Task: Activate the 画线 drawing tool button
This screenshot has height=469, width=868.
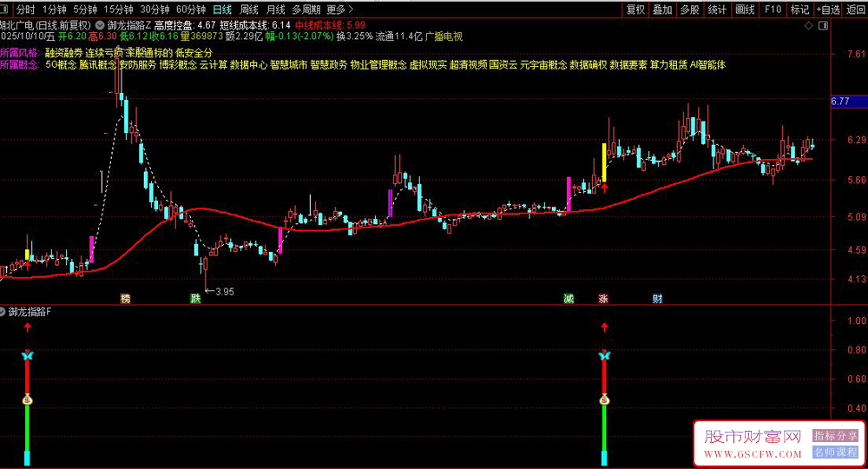Action: click(x=745, y=10)
